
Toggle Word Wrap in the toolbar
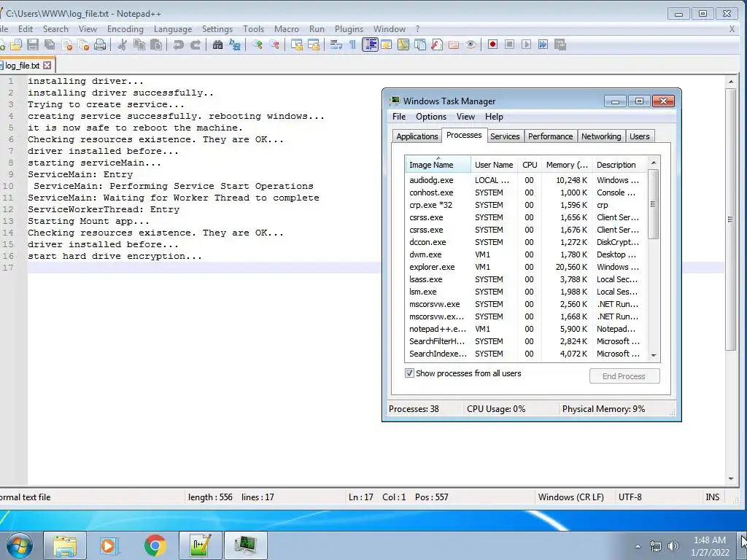coord(336,44)
